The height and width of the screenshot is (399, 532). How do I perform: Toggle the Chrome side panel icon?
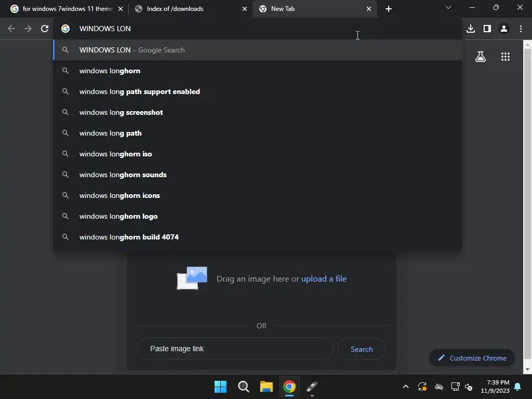487,29
